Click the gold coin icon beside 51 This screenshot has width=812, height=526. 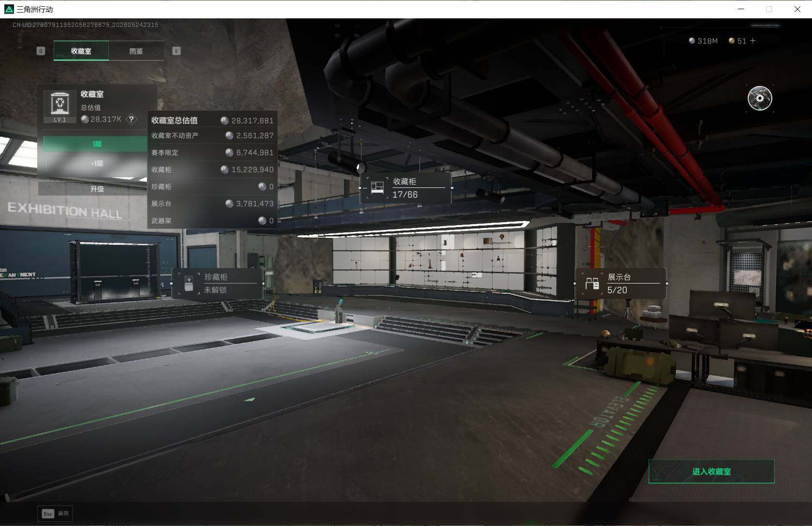coord(731,41)
